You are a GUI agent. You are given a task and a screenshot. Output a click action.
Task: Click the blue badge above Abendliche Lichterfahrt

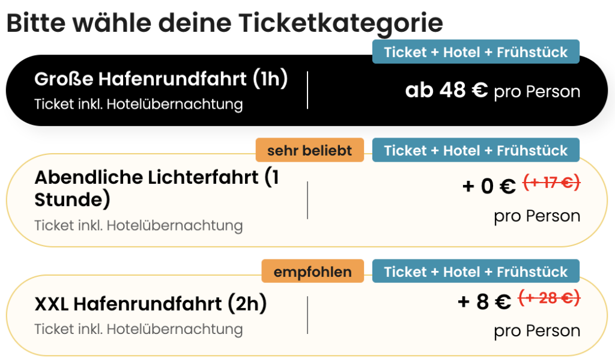[x=476, y=150]
